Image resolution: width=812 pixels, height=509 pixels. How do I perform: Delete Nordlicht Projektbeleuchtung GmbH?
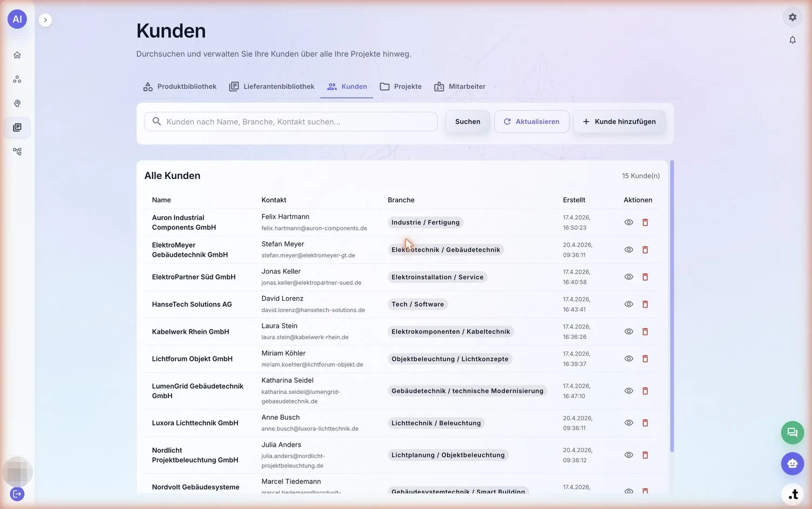coord(645,455)
